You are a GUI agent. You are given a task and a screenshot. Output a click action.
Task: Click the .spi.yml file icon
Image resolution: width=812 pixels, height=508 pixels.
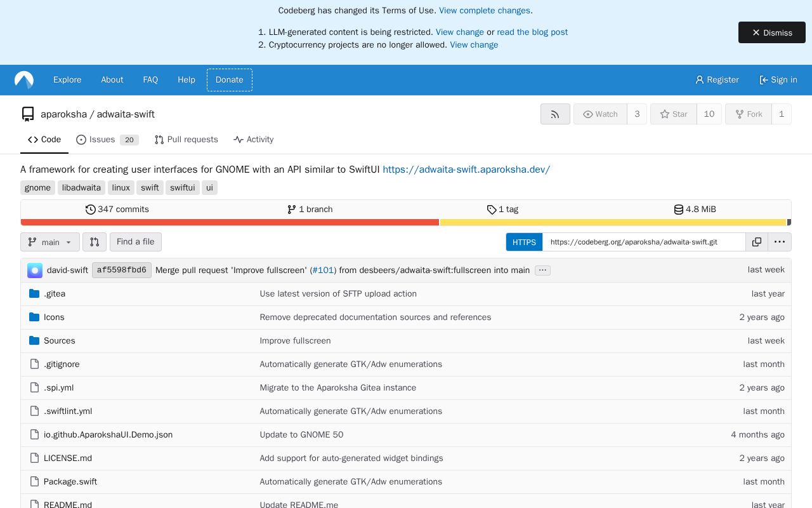coord(34,387)
